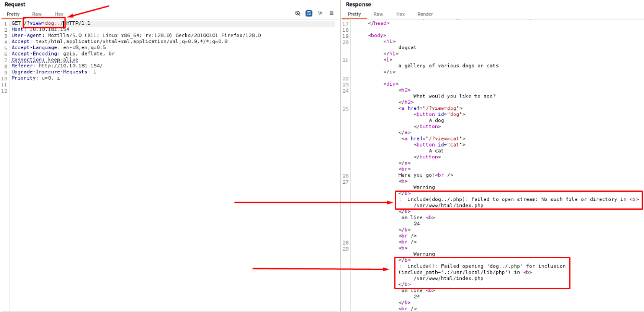Click the 'Failed opening dog../.php' warning line
This screenshot has height=312, width=644.
[x=482, y=266]
